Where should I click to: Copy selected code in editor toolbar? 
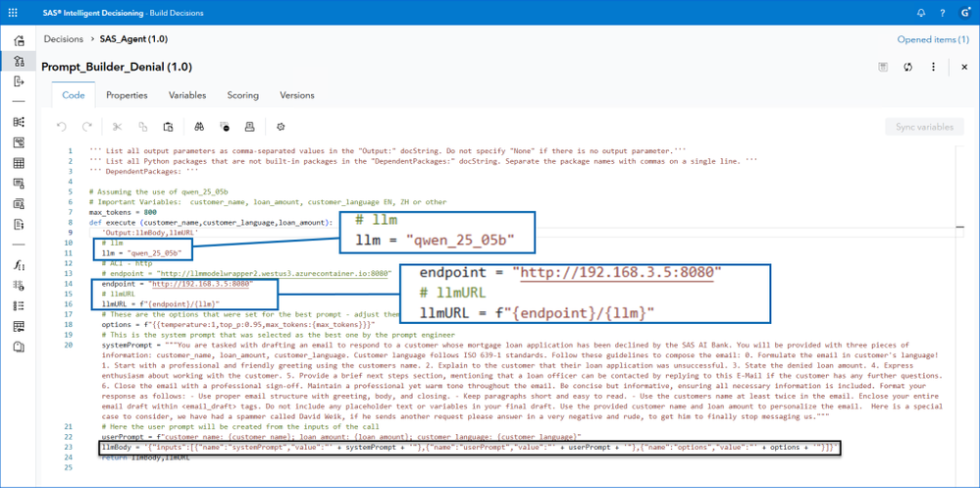coord(143,127)
